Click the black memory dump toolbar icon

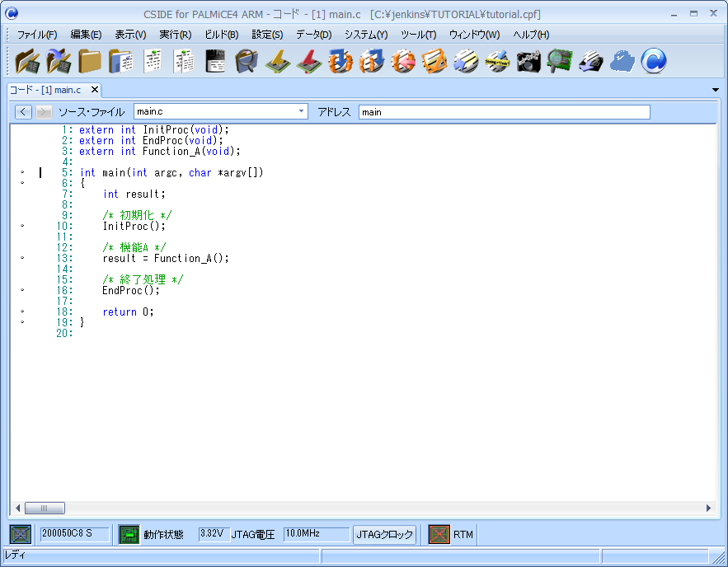point(215,61)
